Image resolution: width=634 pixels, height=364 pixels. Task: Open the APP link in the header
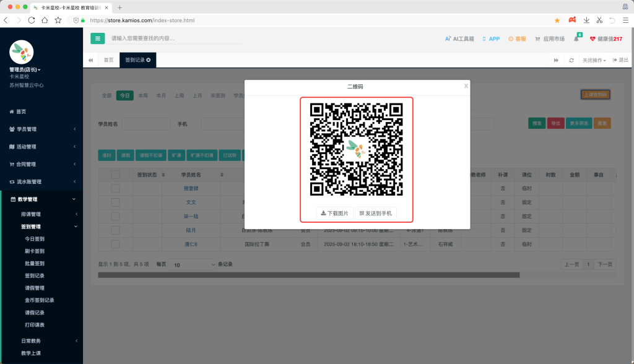pos(491,39)
